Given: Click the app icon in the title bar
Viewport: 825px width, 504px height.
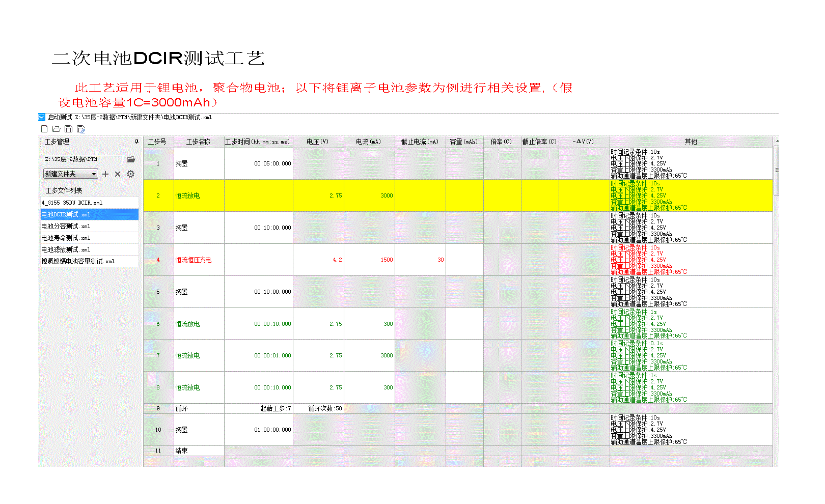Looking at the screenshot, I should coord(42,117).
